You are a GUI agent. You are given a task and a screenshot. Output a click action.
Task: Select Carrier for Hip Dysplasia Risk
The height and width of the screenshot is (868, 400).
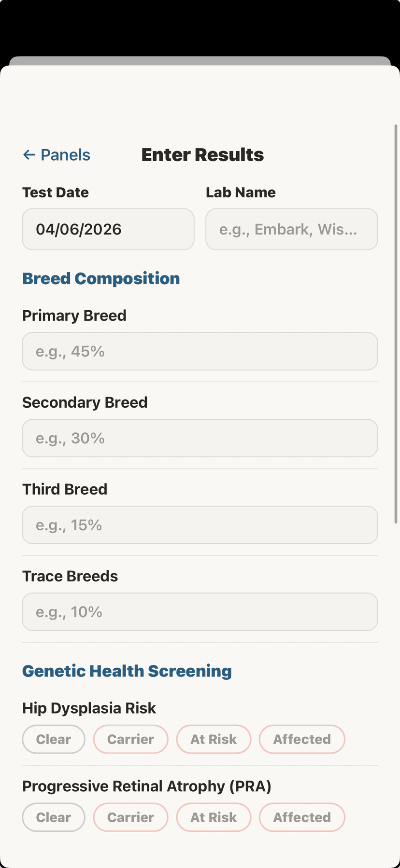(x=130, y=739)
